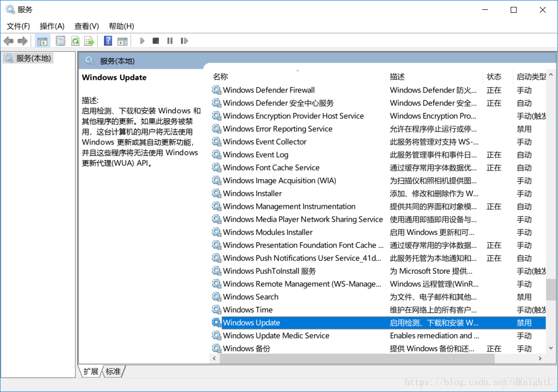Viewport: 558px width, 392px height.
Task: Click the Back arrow toolbar icon
Action: click(x=8, y=41)
